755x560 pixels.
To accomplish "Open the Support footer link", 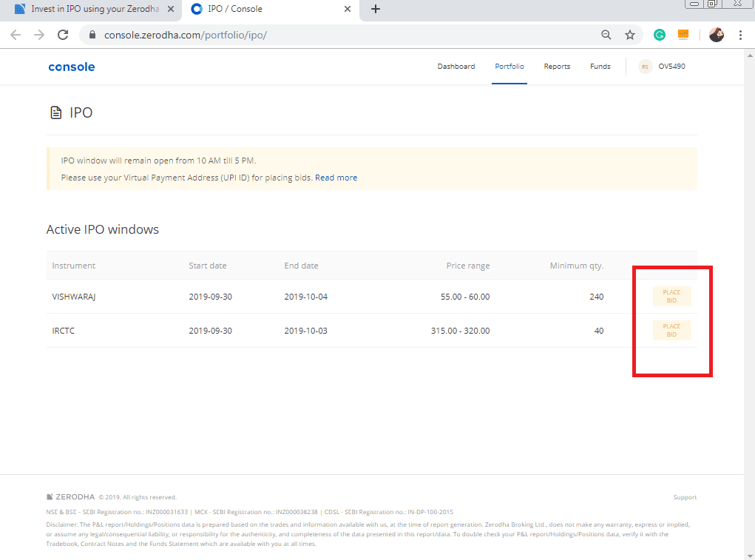I will tap(685, 497).
